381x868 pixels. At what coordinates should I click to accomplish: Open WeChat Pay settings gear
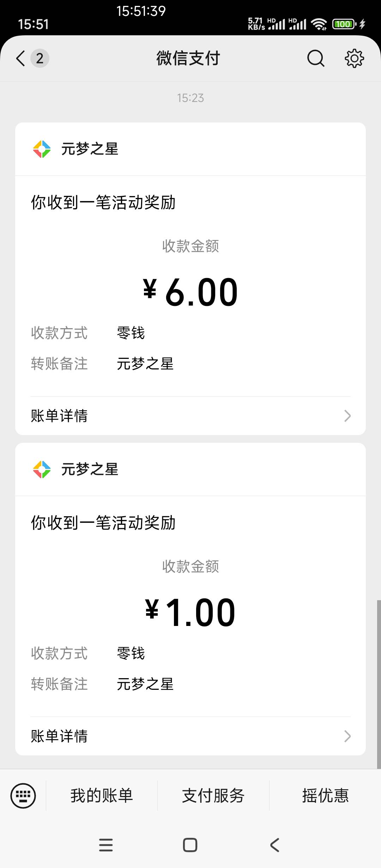(x=354, y=58)
